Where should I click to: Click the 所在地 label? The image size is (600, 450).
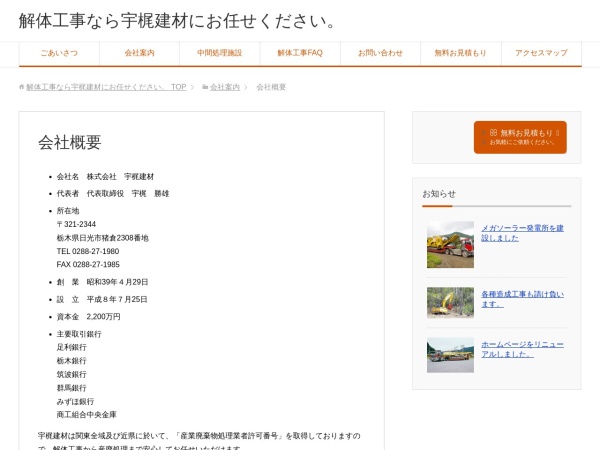pos(68,211)
